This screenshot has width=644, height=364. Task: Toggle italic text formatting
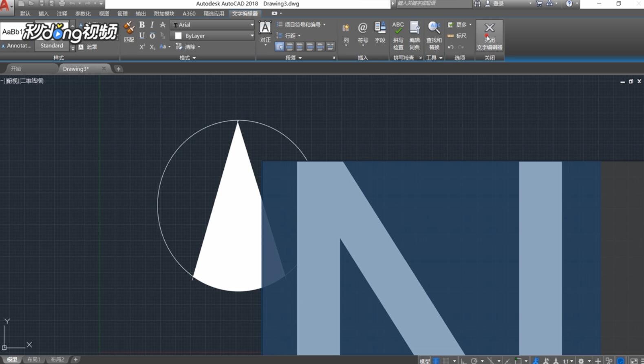tap(152, 25)
